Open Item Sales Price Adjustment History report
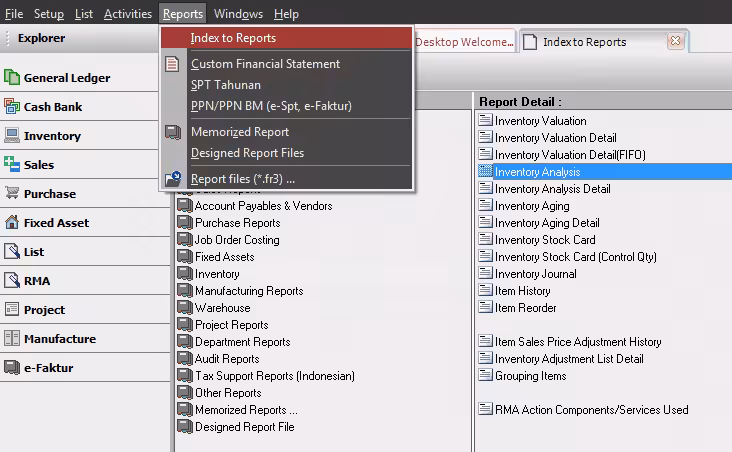 [x=578, y=342]
